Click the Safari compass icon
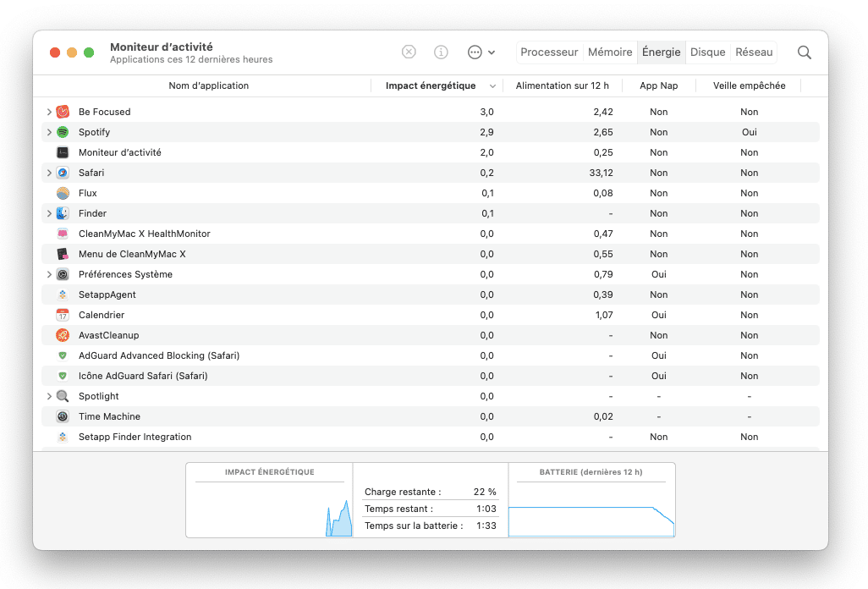868x589 pixels. [63, 173]
